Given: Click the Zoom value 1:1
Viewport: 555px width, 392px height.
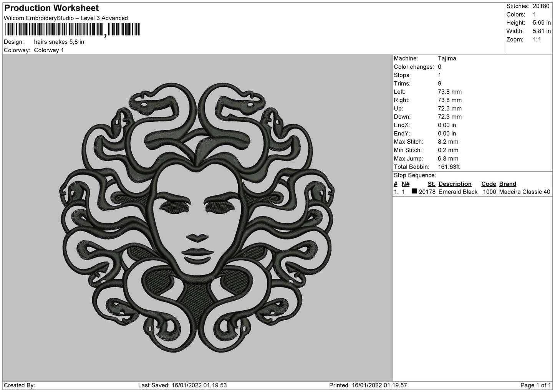Looking at the screenshot, I should (537, 40).
